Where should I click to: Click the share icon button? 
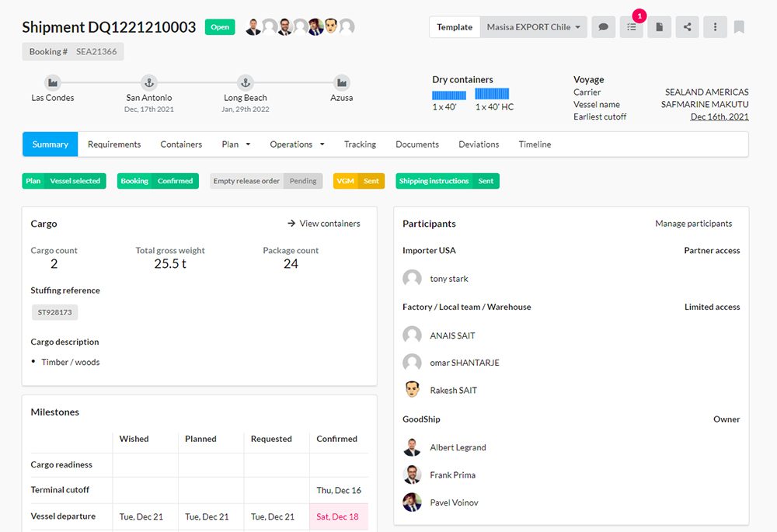[688, 27]
